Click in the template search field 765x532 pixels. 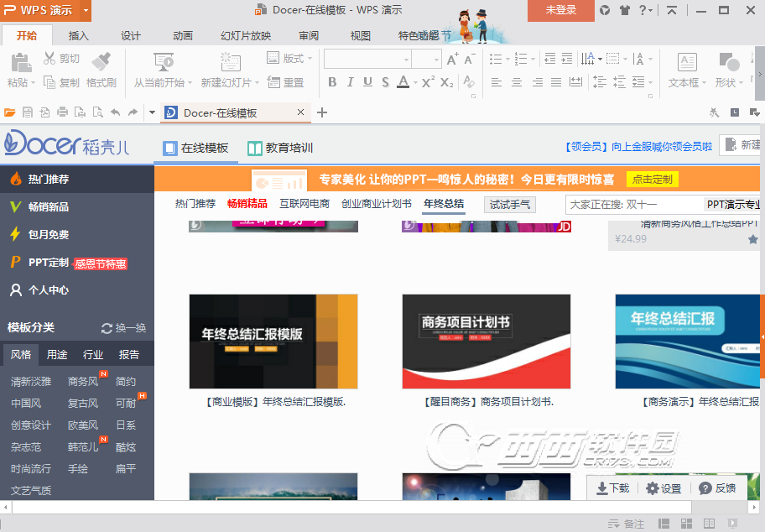pyautogui.click(x=634, y=205)
